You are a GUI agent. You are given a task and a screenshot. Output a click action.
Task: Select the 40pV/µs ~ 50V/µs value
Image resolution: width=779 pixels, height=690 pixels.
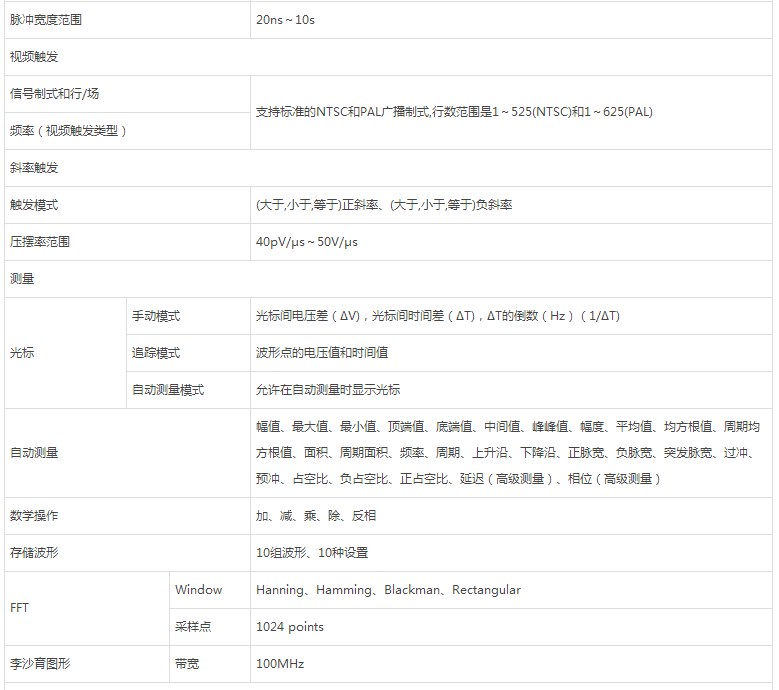306,242
